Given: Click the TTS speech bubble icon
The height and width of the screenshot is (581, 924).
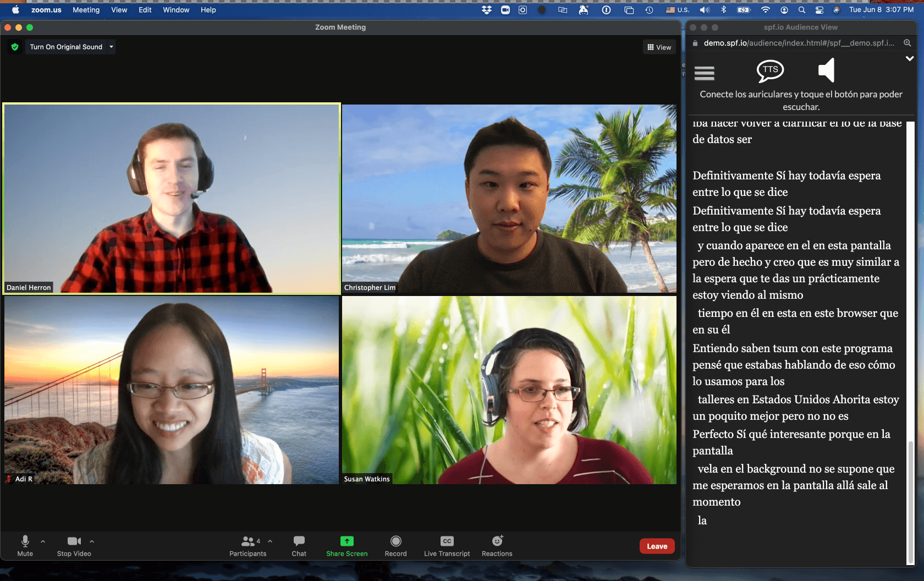Looking at the screenshot, I should tap(770, 70).
